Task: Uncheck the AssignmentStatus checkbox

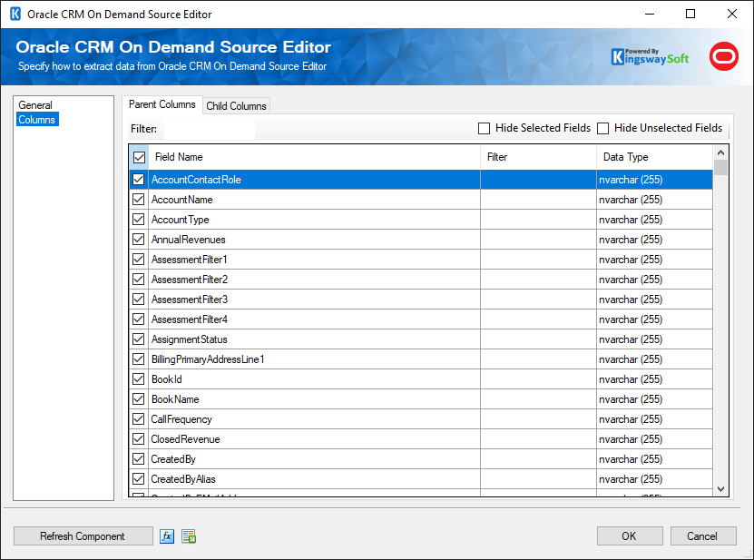Action: [x=139, y=339]
